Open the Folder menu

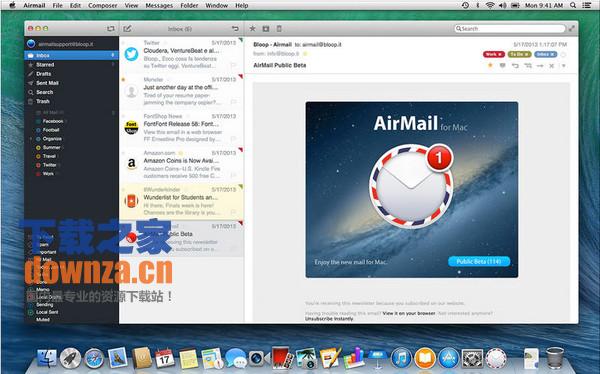coord(189,5)
